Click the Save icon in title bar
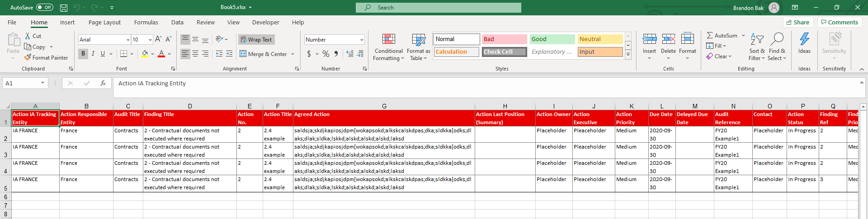The image size is (868, 219). tap(64, 8)
